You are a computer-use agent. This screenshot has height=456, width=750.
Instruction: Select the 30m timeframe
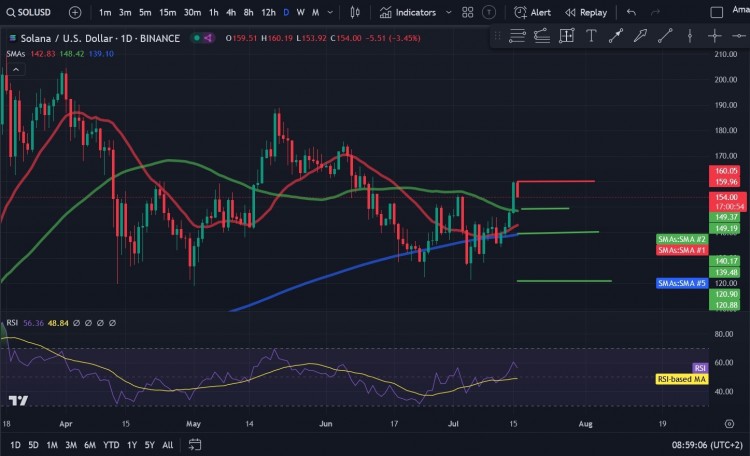click(x=192, y=12)
